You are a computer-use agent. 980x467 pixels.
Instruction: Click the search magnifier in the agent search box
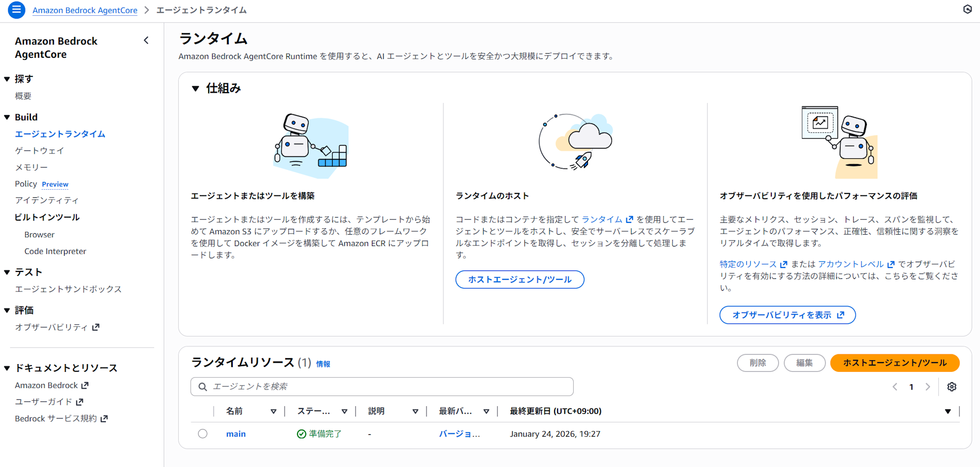202,386
